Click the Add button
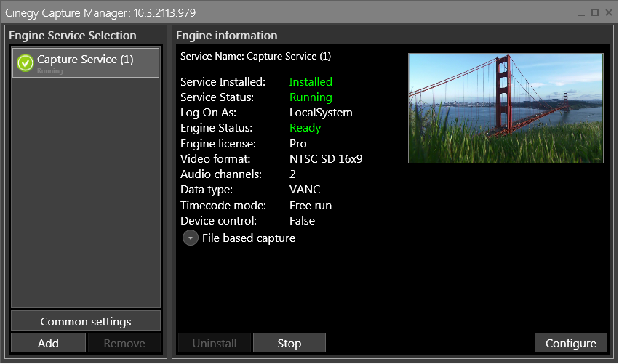Screen dimensions: 619x364 [x=48, y=343]
